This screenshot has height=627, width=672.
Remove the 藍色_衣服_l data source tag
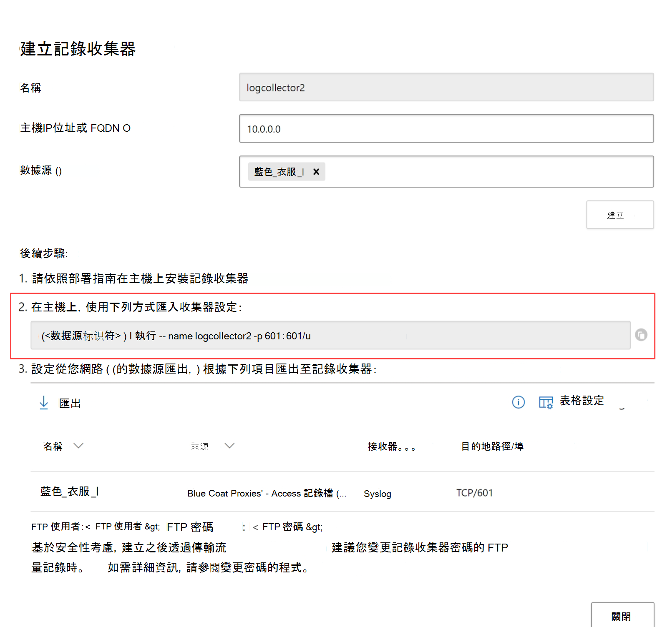click(x=316, y=172)
